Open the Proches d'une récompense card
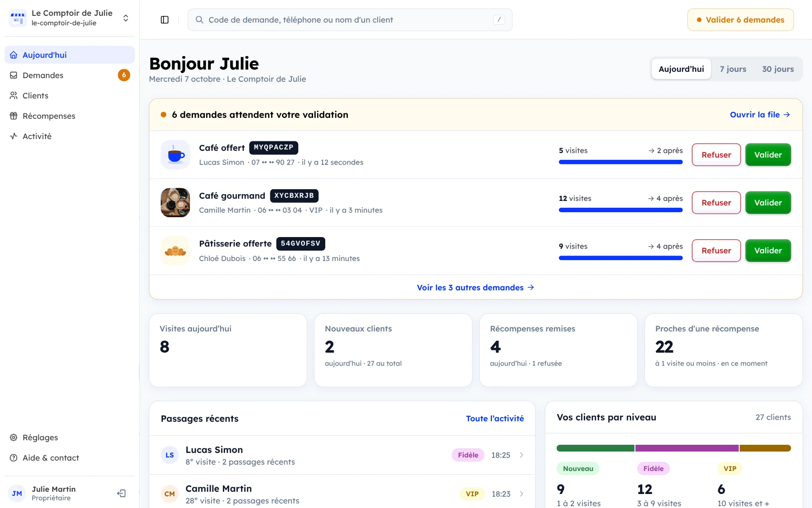The image size is (812, 508). click(x=724, y=350)
